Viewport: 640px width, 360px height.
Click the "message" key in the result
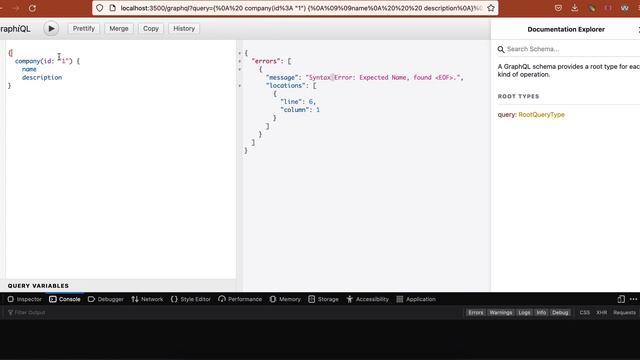pyautogui.click(x=281, y=78)
